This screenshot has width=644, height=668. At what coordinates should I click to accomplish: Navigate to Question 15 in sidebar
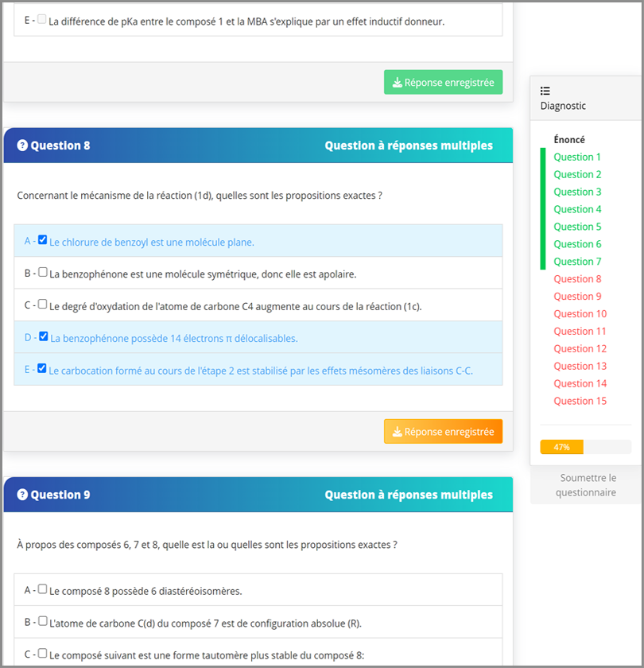coord(580,401)
